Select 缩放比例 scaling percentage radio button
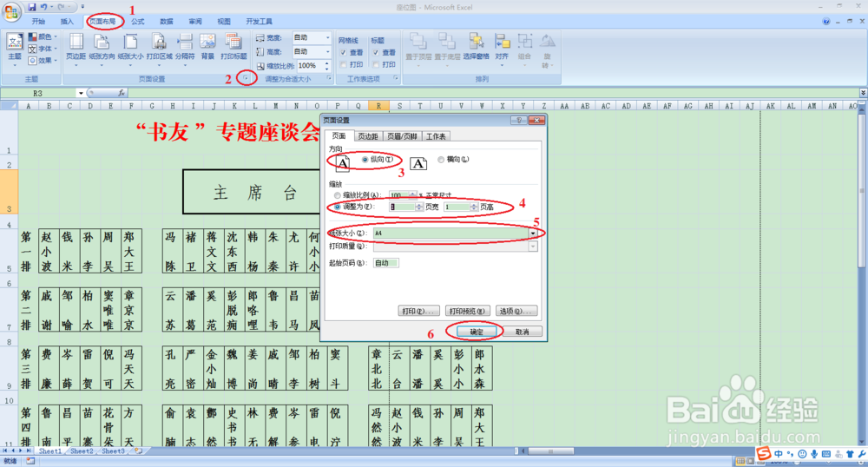 pyautogui.click(x=337, y=195)
